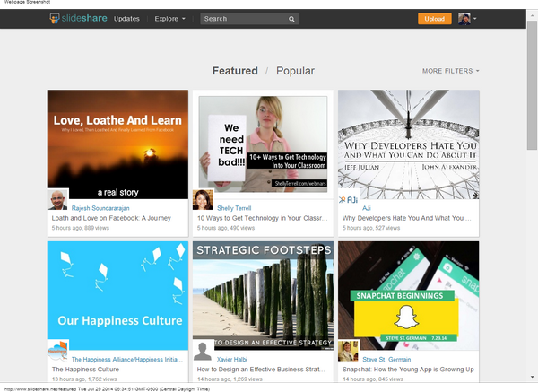The image size is (538, 392).
Task: Switch to the Popular tab
Action: coord(295,71)
